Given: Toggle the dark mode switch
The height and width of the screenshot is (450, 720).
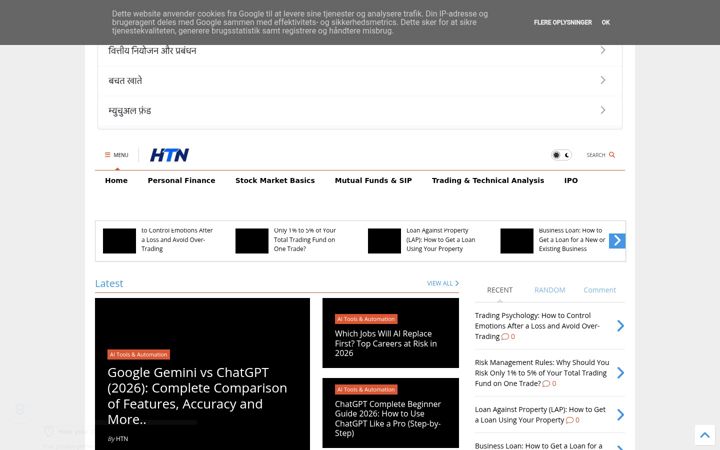Looking at the screenshot, I should pos(561,155).
